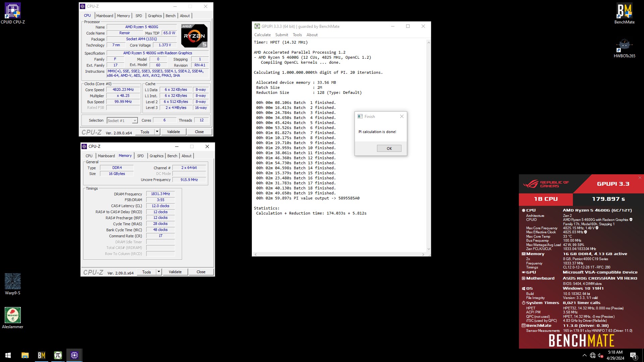Open File Explorer from the taskbar

(25, 355)
